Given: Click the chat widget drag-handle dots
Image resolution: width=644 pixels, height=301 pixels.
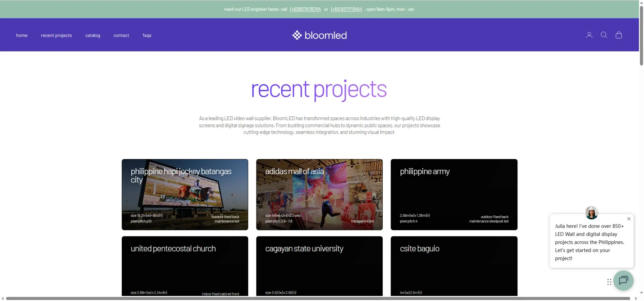Looking at the screenshot, I should 609,282.
